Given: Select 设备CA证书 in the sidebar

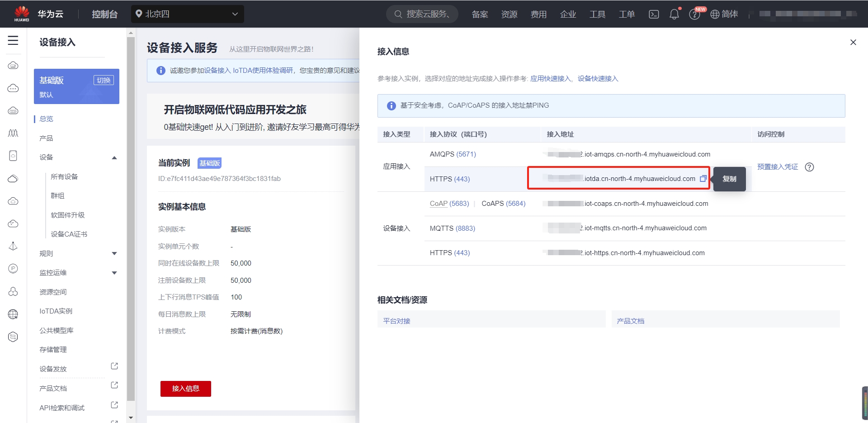Looking at the screenshot, I should tap(69, 234).
